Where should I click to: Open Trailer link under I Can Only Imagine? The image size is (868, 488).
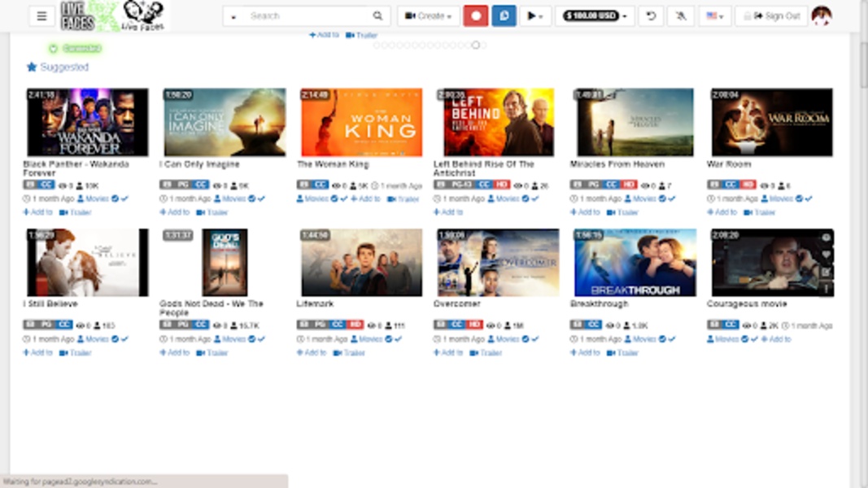(212, 212)
